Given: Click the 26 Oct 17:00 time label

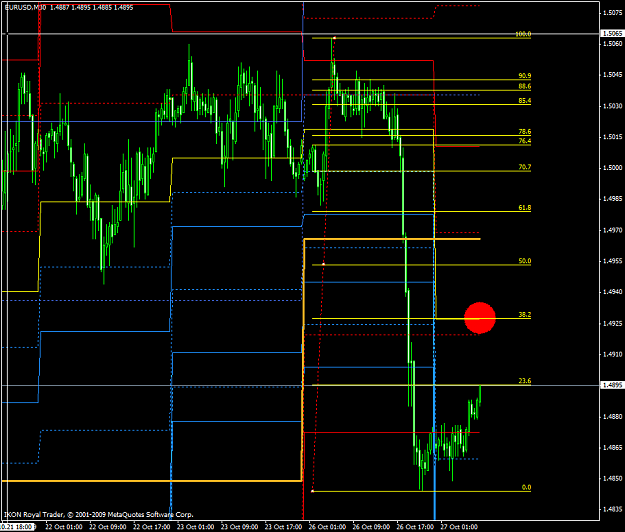Looking at the screenshot, I should point(415,527).
